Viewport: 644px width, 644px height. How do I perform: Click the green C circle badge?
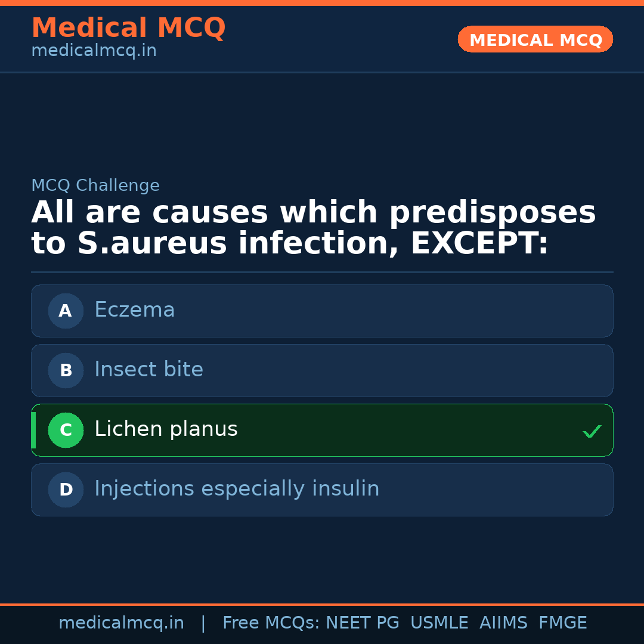tap(66, 430)
